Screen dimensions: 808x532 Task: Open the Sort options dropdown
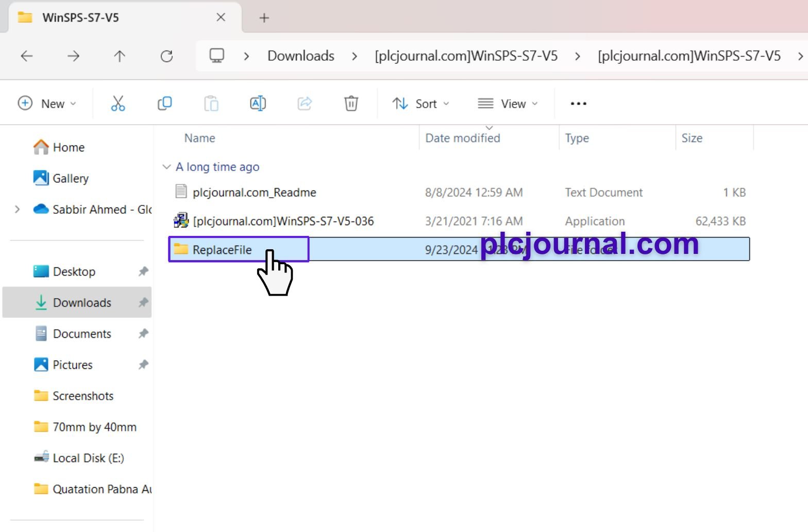point(420,104)
